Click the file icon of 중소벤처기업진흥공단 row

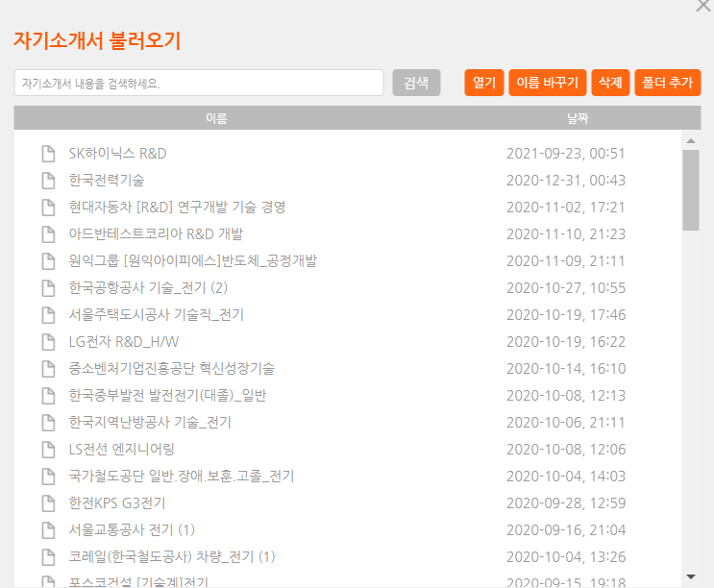tap(48, 369)
